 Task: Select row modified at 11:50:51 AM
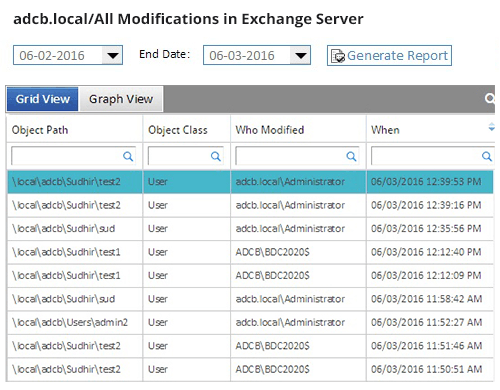[x=250, y=369]
